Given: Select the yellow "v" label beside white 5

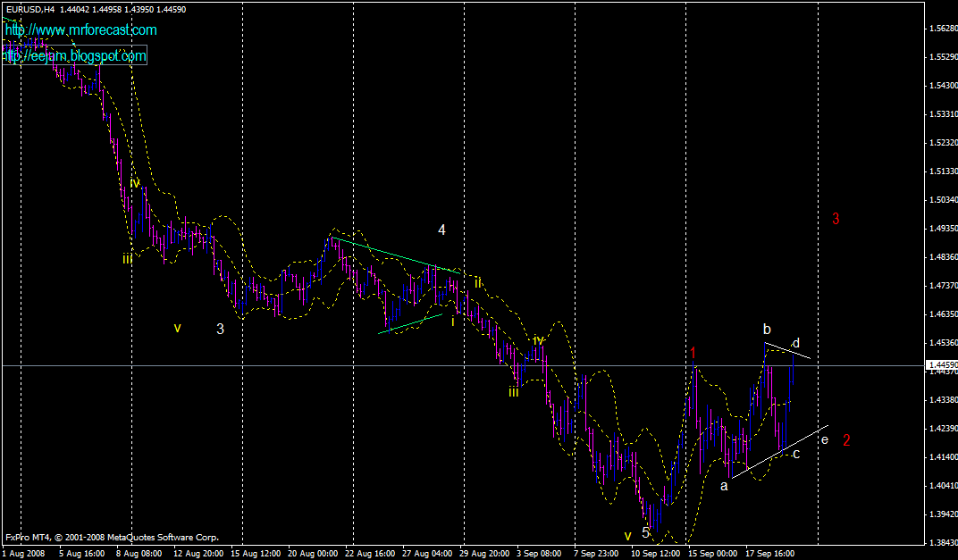Looking at the screenshot, I should [627, 536].
